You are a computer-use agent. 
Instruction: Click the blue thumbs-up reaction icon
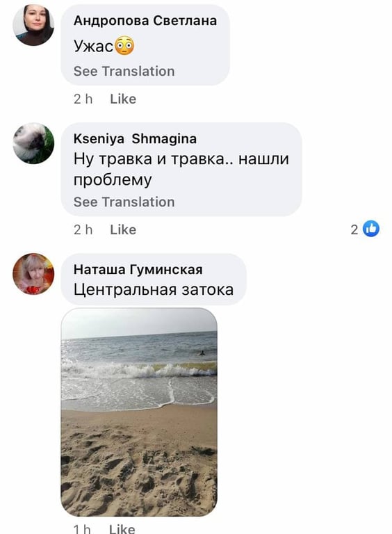pyautogui.click(x=371, y=229)
